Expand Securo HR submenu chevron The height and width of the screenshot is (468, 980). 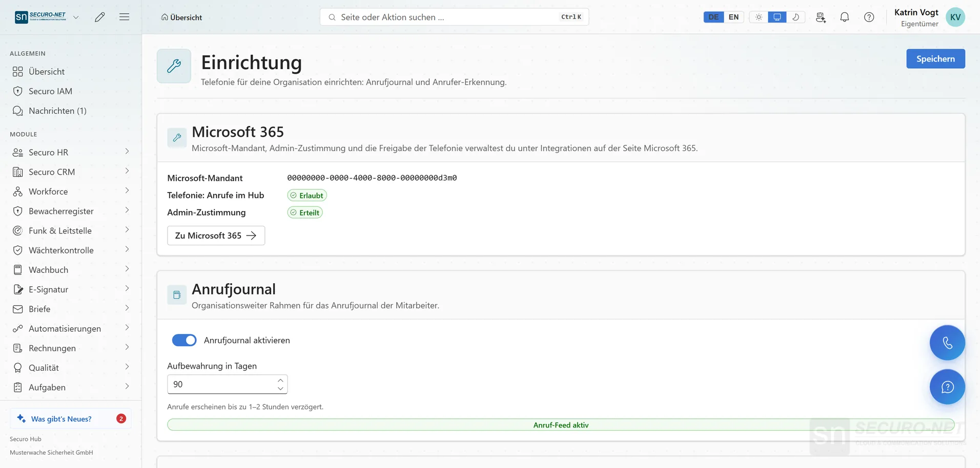point(127,152)
